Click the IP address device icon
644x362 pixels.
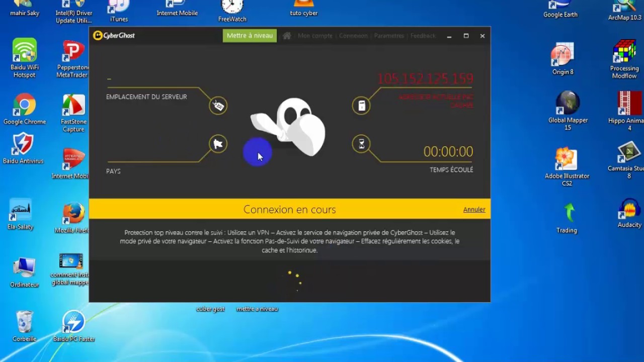pyautogui.click(x=361, y=106)
